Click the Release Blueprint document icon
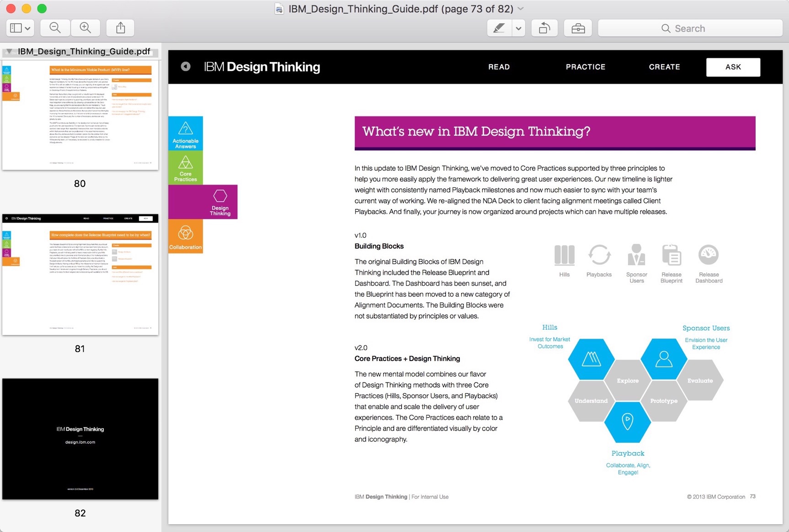This screenshot has height=532, width=789. (x=672, y=255)
